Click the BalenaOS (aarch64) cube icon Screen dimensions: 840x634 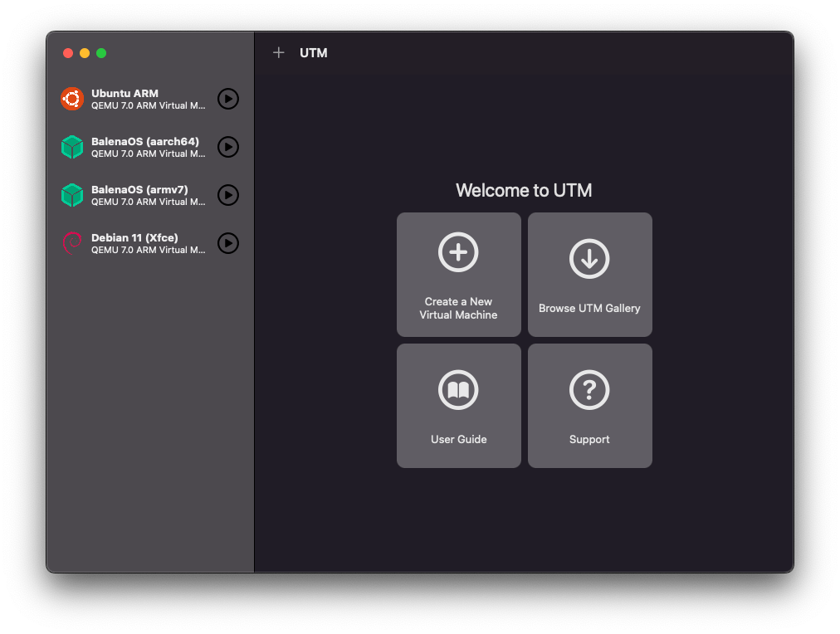[72, 147]
